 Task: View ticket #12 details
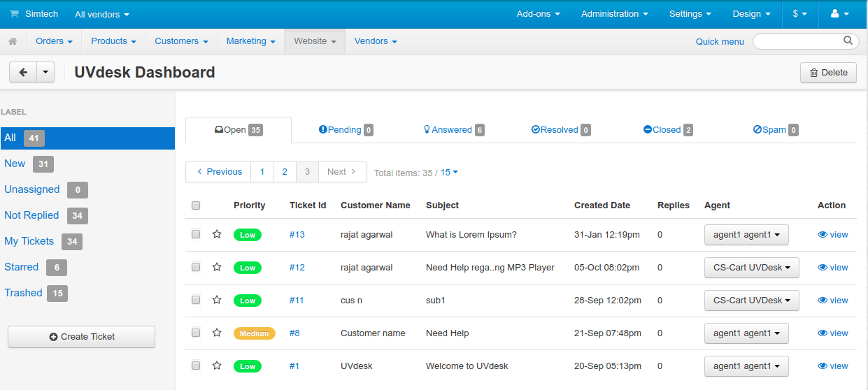(832, 268)
